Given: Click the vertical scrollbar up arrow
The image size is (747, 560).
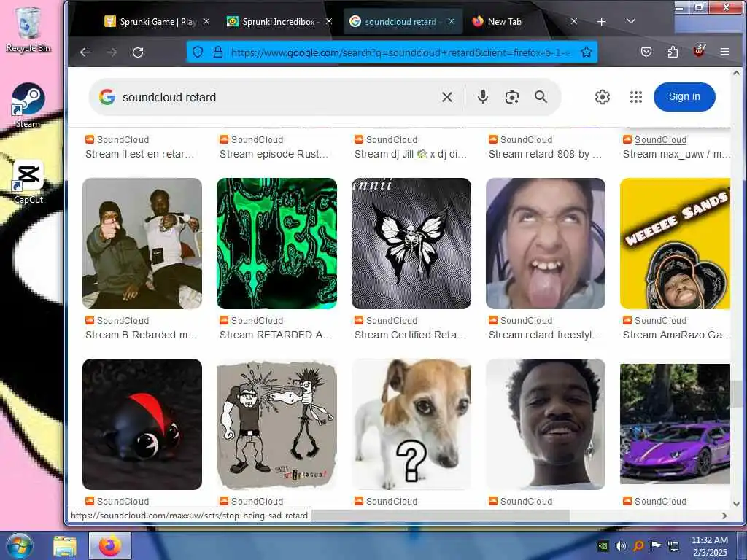Looking at the screenshot, I should tap(736, 74).
